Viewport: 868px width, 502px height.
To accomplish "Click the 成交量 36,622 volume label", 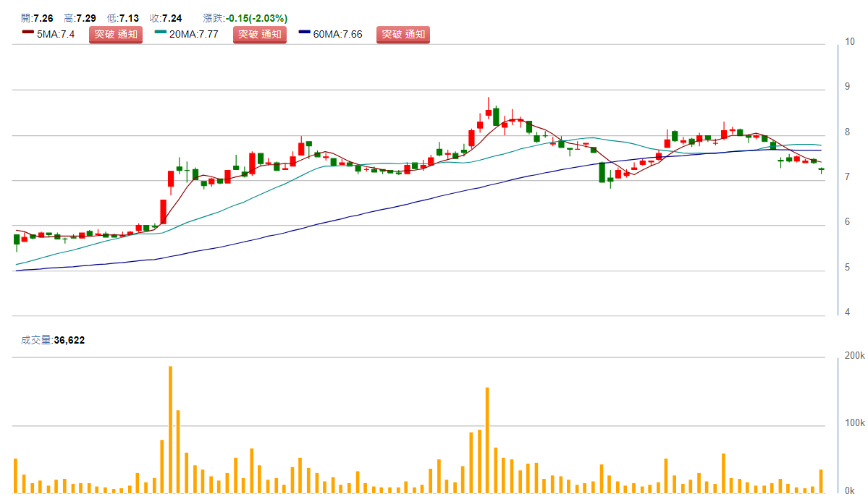I will coord(53,340).
